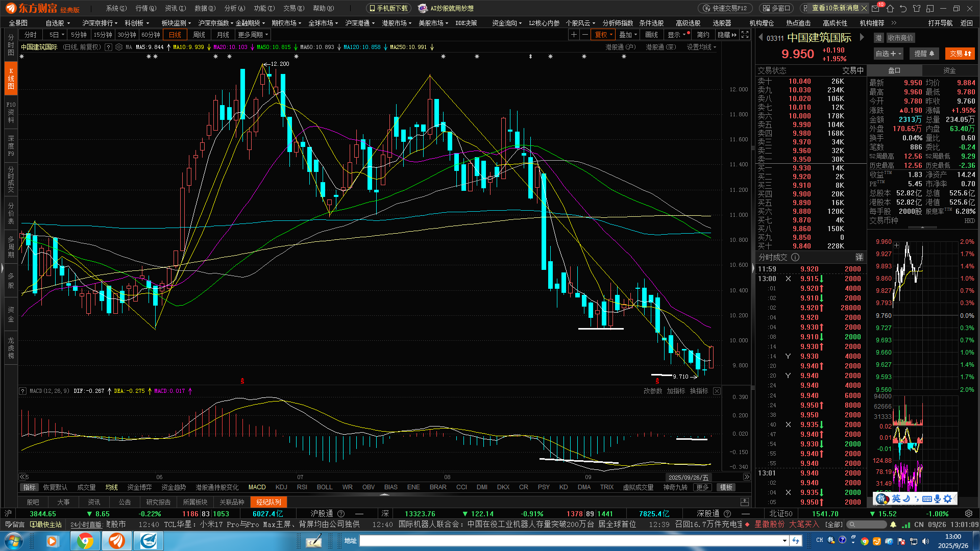The width and height of the screenshot is (980, 551).
Task: Expand the 设置均线 dropdown
Action: point(701,47)
